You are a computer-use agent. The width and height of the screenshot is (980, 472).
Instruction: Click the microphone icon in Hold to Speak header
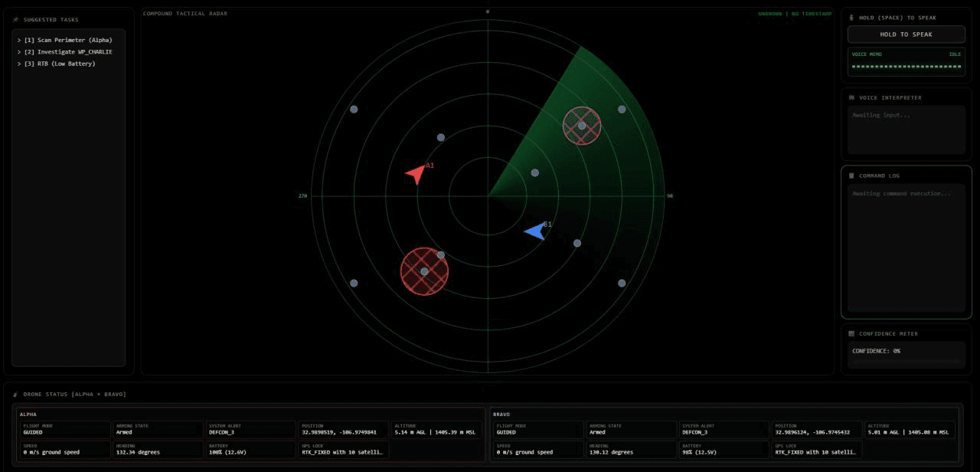pyautogui.click(x=851, y=18)
